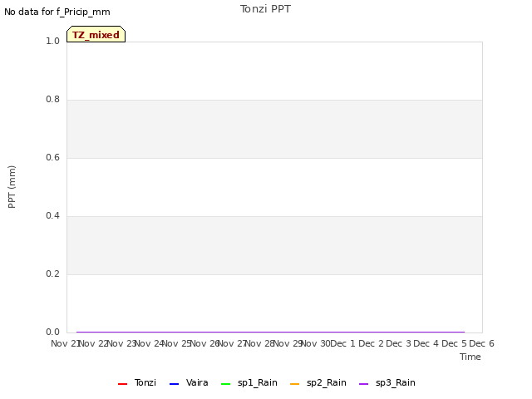Toggle the Tonzi legend entry

pyautogui.click(x=137, y=382)
